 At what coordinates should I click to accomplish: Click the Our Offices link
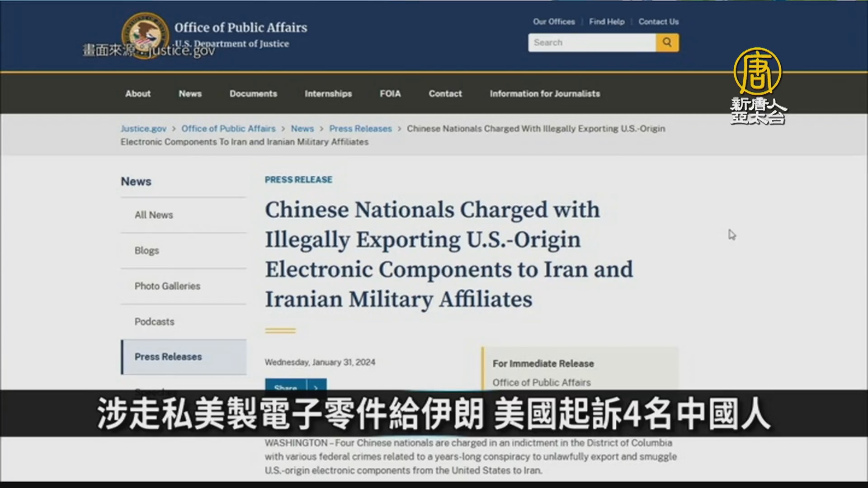(554, 22)
